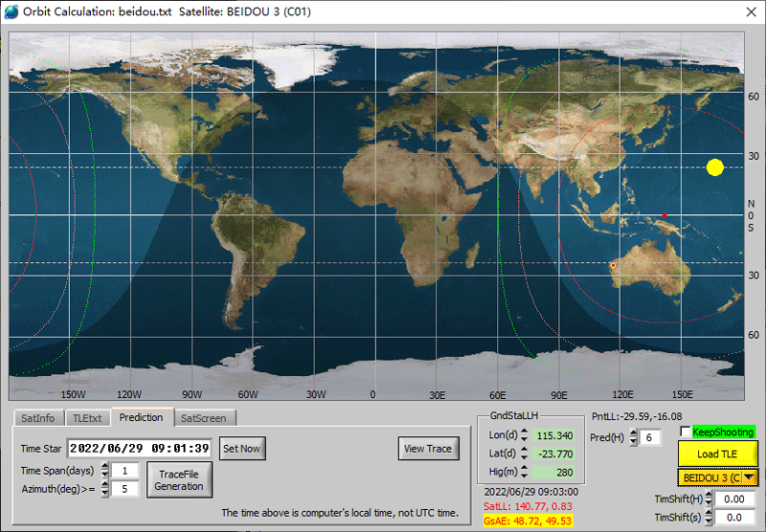Enable the KeepShooting checkbox
Viewport: 766px width, 532px height.
686,432
